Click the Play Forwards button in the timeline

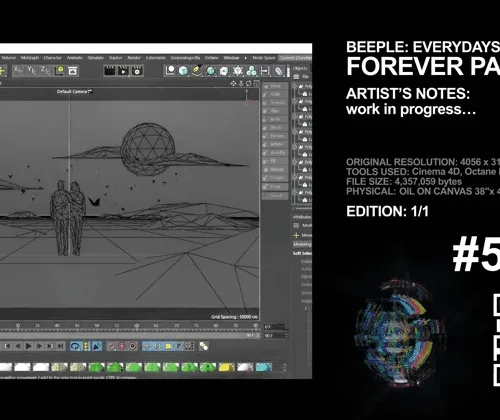tap(28, 346)
